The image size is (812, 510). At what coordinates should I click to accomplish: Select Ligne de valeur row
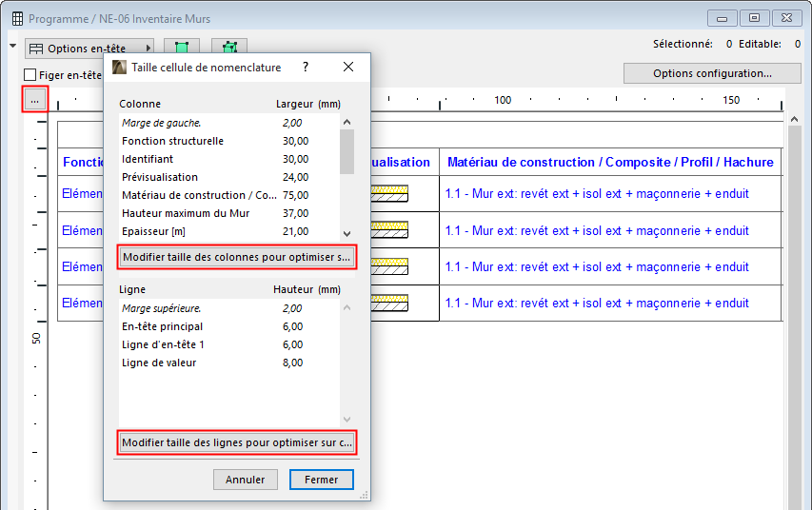(x=229, y=363)
